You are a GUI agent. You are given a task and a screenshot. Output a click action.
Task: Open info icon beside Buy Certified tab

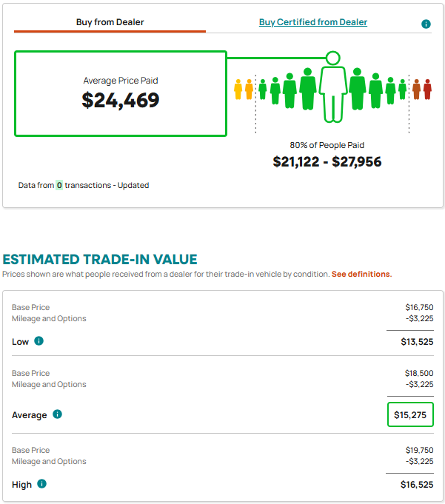pyautogui.click(x=426, y=24)
